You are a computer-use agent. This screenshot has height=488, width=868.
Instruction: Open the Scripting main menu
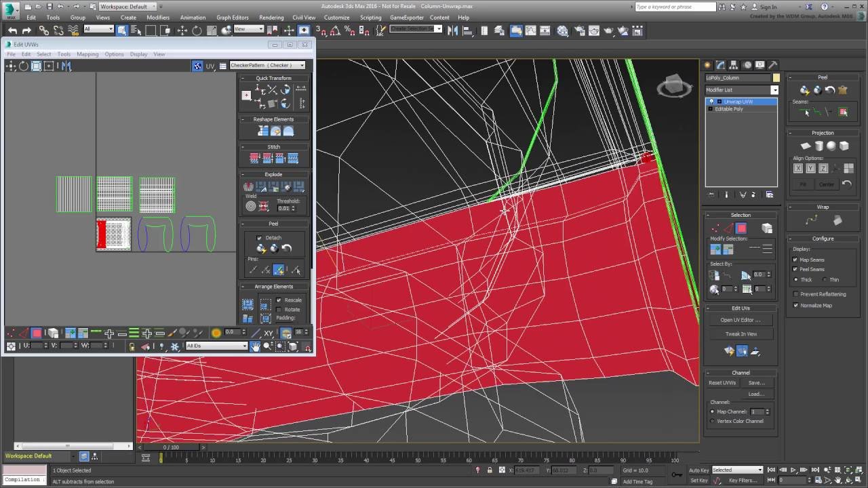pyautogui.click(x=370, y=18)
